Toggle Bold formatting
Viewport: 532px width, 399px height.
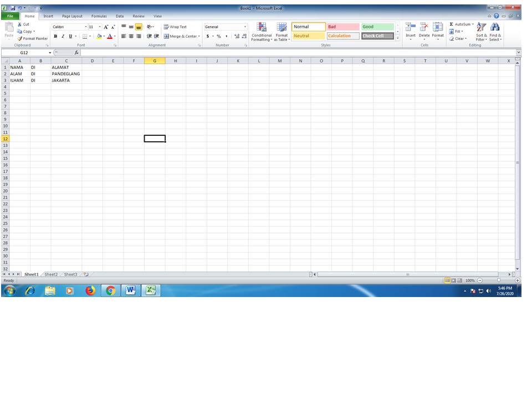(55, 37)
